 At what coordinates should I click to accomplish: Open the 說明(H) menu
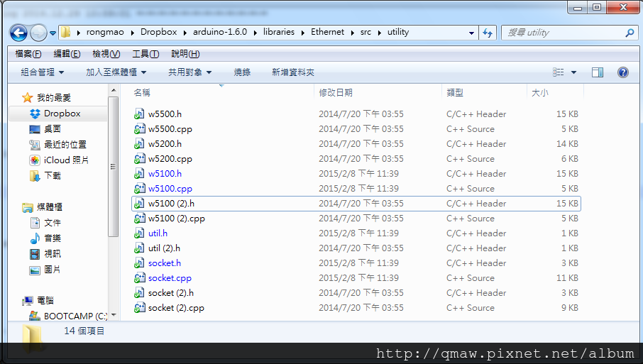coord(185,54)
